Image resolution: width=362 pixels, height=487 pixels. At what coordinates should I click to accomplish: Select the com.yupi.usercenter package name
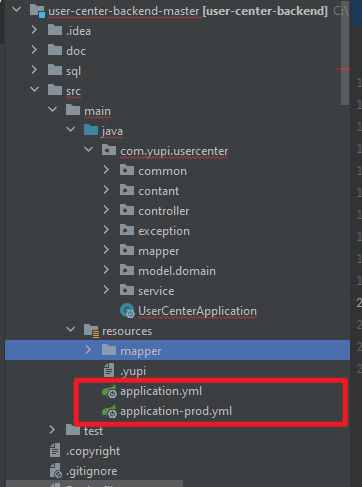click(174, 151)
